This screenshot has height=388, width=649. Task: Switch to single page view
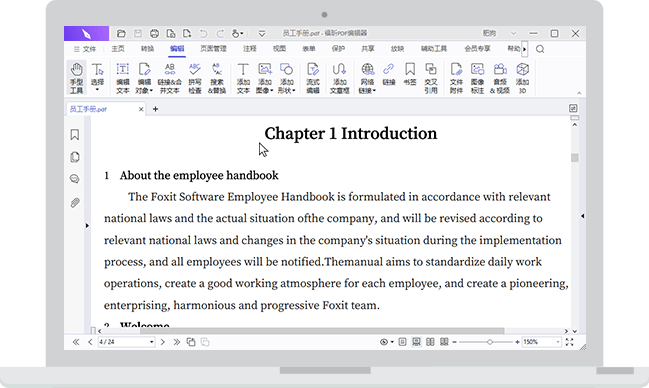(402, 342)
